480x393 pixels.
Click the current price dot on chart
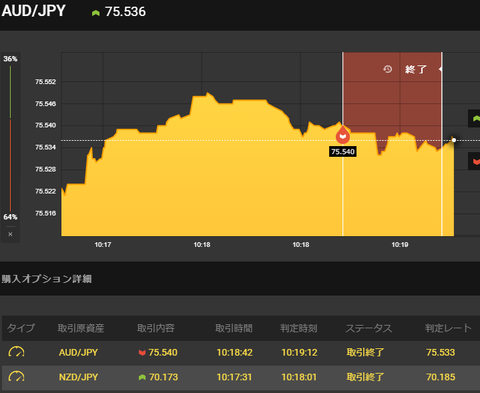454,140
